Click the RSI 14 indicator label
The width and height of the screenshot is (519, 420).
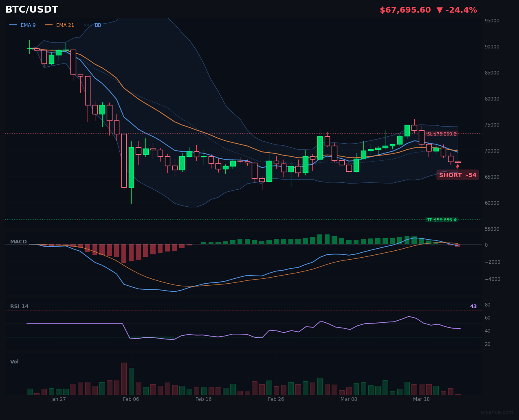click(x=20, y=306)
